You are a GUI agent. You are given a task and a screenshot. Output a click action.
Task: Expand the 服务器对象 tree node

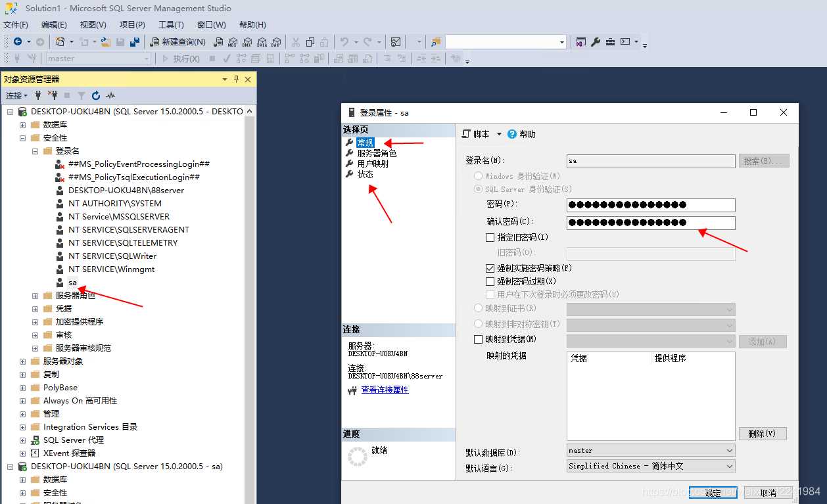23,361
